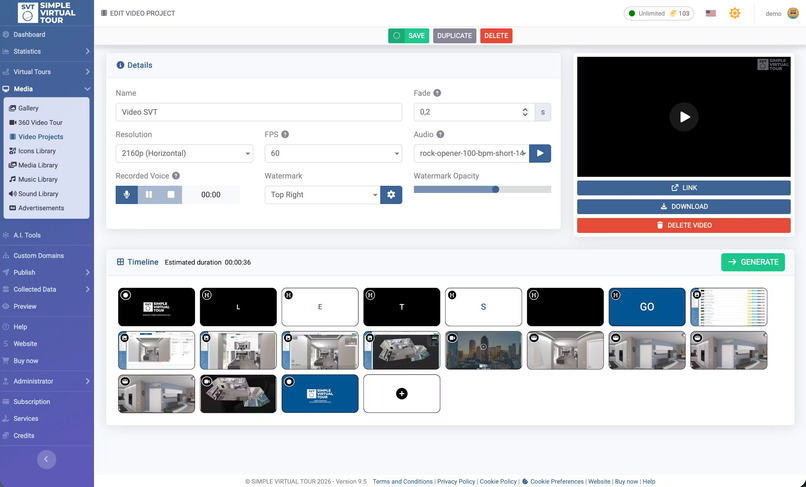806x487 pixels.
Task: Save the video project
Action: pos(409,35)
